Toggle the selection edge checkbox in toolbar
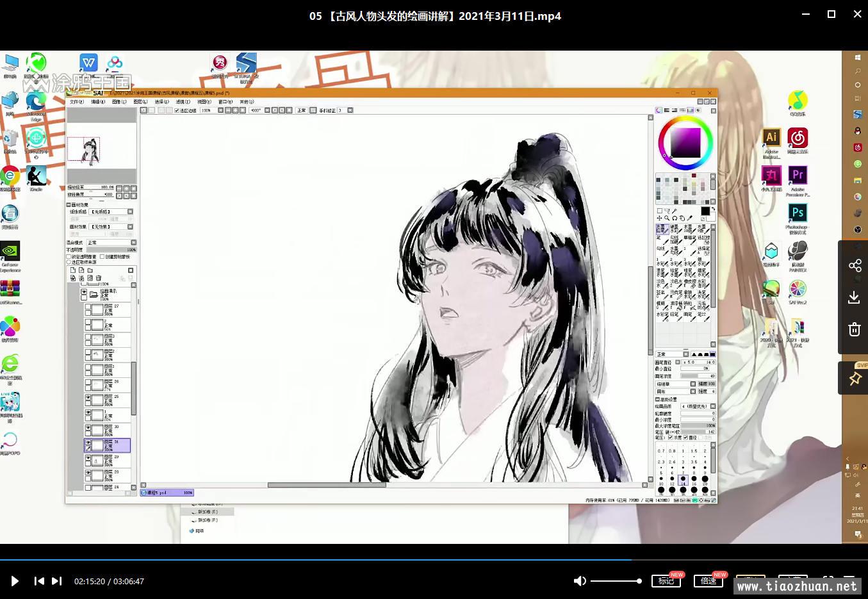Viewport: 868px width, 599px height. click(x=177, y=111)
